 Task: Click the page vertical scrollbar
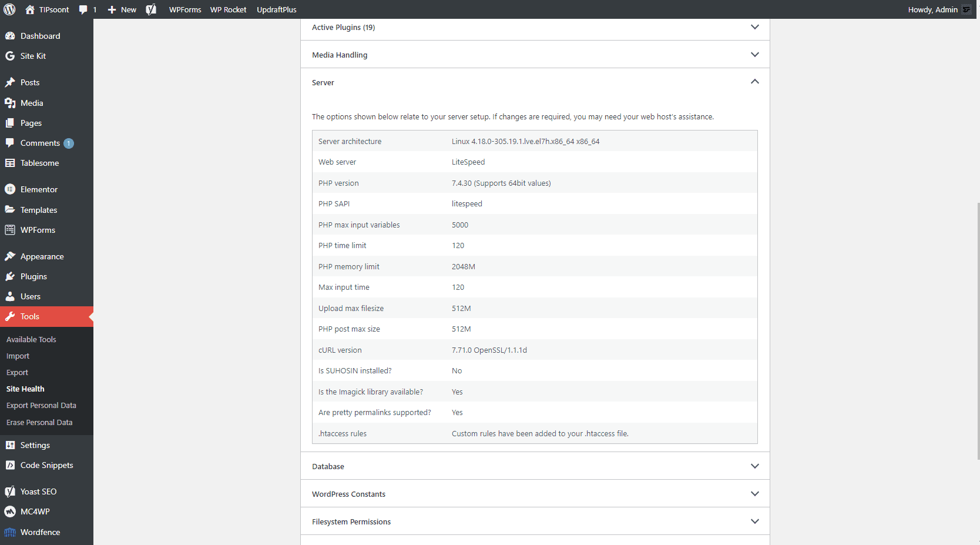coord(978,331)
